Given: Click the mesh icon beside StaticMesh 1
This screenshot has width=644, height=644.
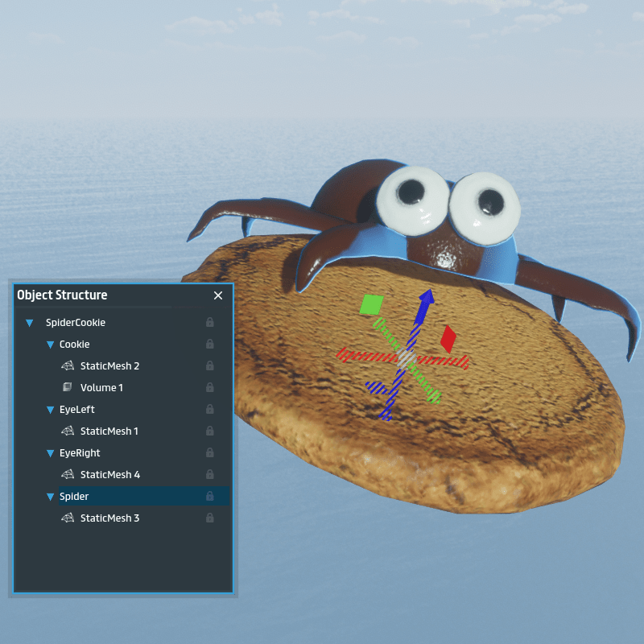Looking at the screenshot, I should pyautogui.click(x=68, y=431).
